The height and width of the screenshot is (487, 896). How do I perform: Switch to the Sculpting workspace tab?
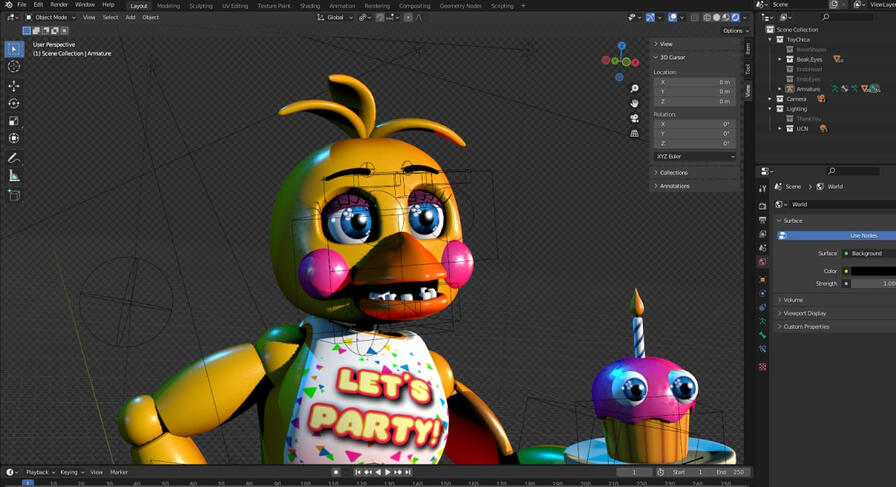(201, 6)
